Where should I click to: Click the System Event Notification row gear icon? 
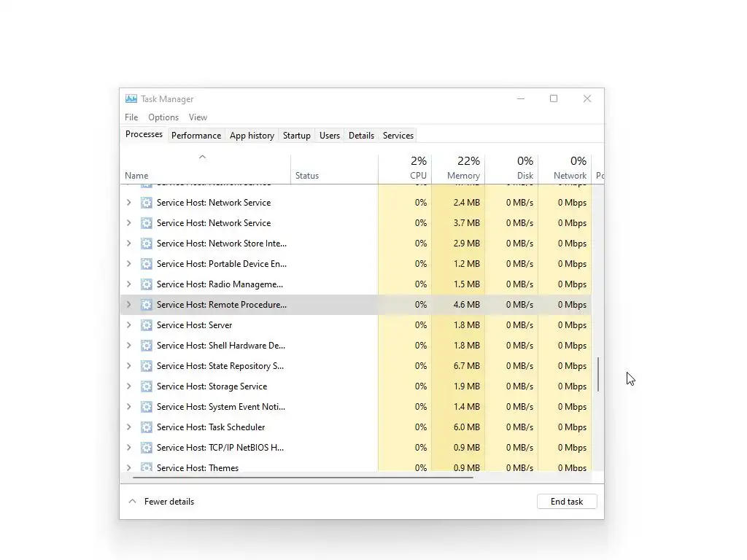tap(146, 407)
